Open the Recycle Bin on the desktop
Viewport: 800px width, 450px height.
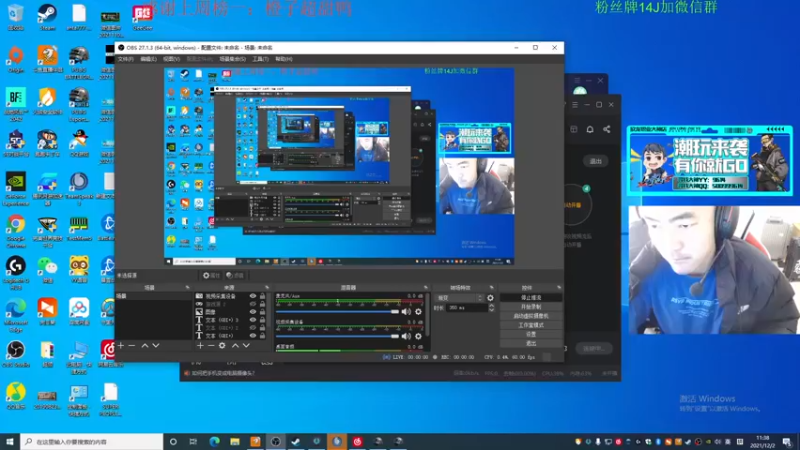tap(15, 17)
